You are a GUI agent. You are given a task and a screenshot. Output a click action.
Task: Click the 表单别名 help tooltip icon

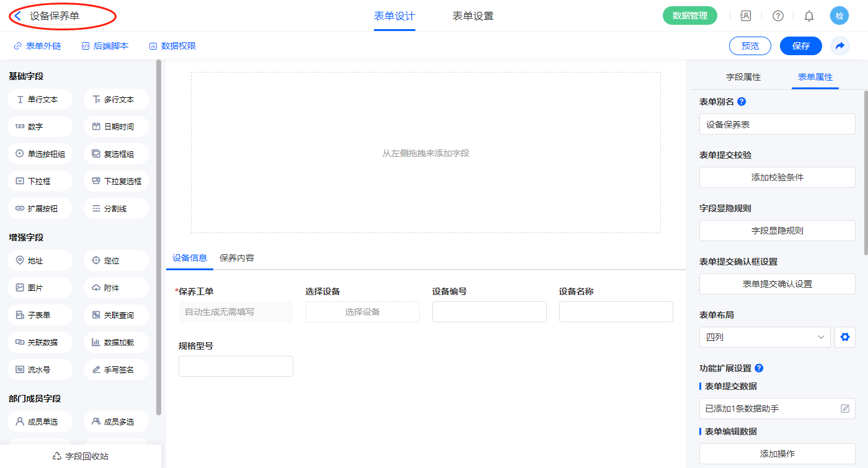742,102
